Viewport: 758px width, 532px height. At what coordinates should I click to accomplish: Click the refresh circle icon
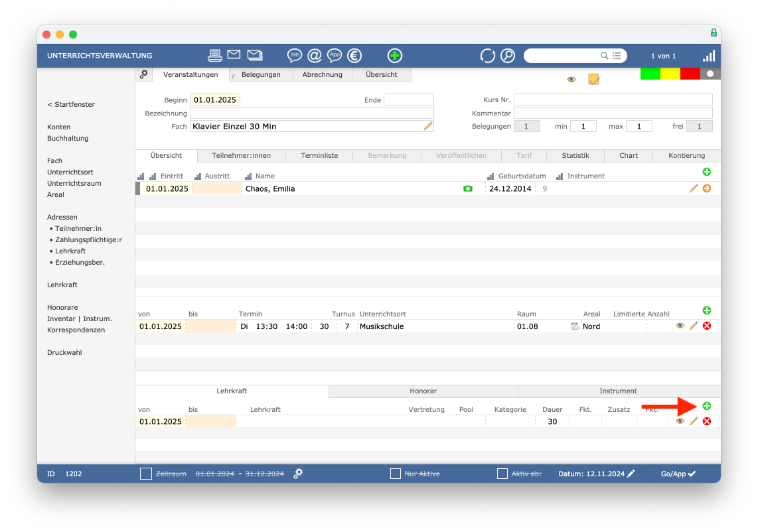(x=487, y=56)
